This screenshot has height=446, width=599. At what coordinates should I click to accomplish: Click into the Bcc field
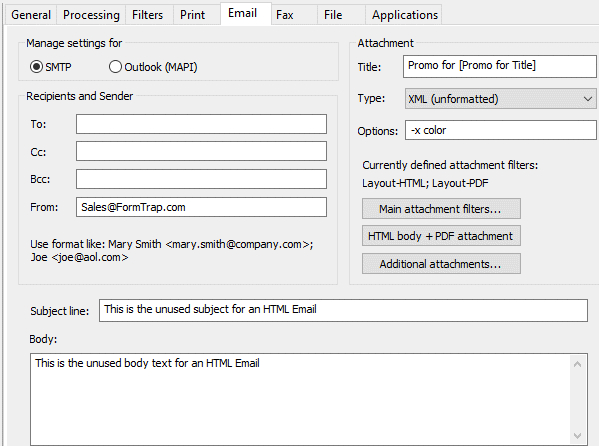coord(201,179)
